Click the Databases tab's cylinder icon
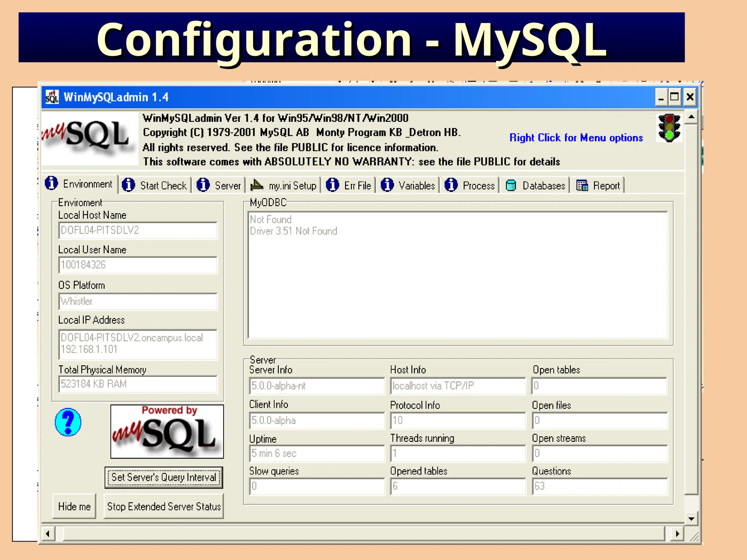This screenshot has height=560, width=747. [x=511, y=185]
